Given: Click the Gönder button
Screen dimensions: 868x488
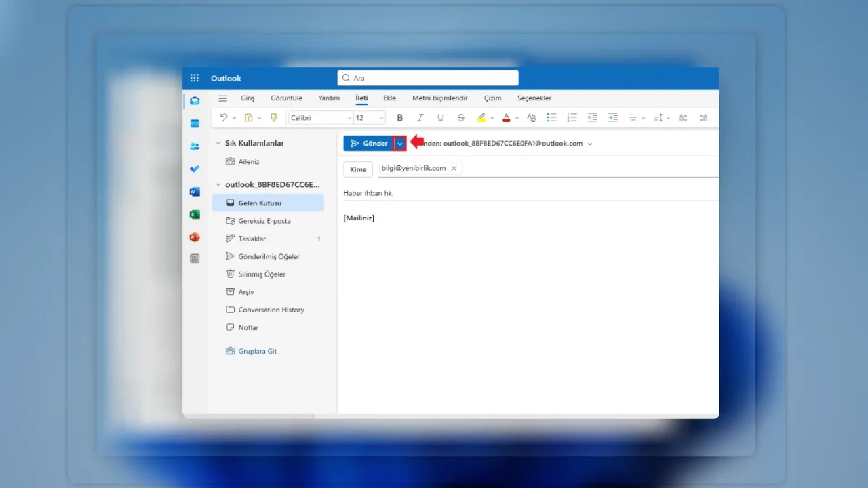Looking at the screenshot, I should [369, 144].
